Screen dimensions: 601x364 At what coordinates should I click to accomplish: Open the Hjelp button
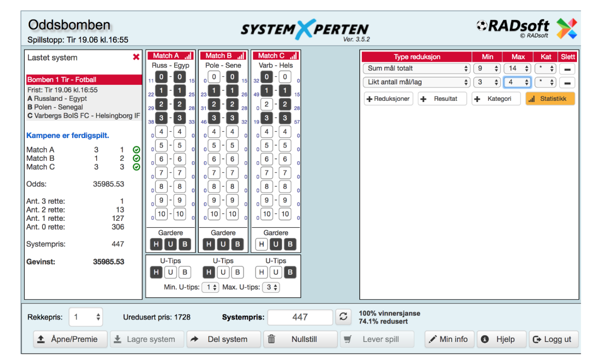501,339
